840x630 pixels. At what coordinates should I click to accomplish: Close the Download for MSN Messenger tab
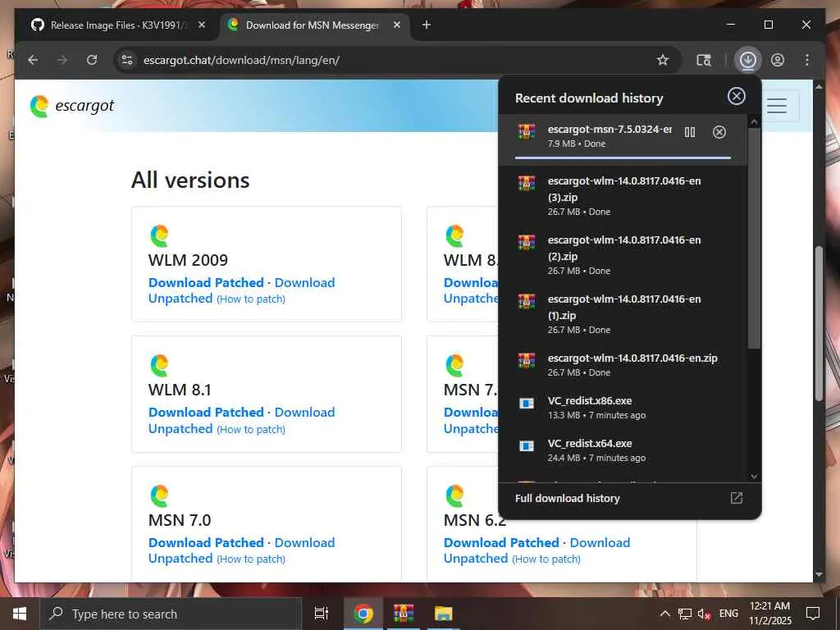click(397, 25)
